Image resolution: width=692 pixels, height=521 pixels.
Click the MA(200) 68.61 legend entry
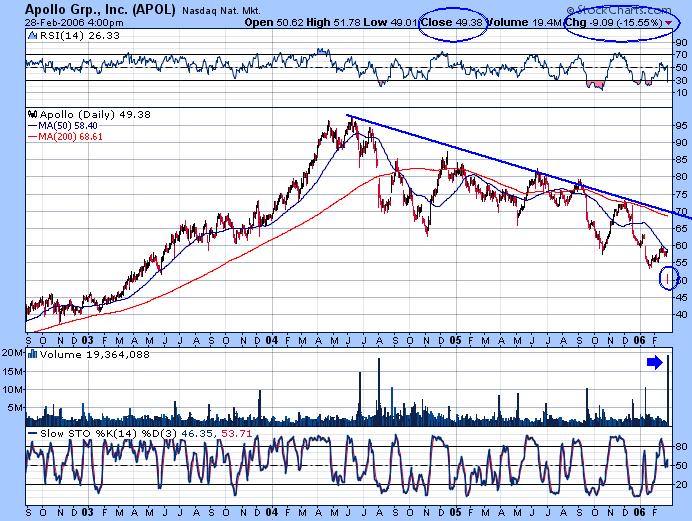pyautogui.click(x=65, y=137)
